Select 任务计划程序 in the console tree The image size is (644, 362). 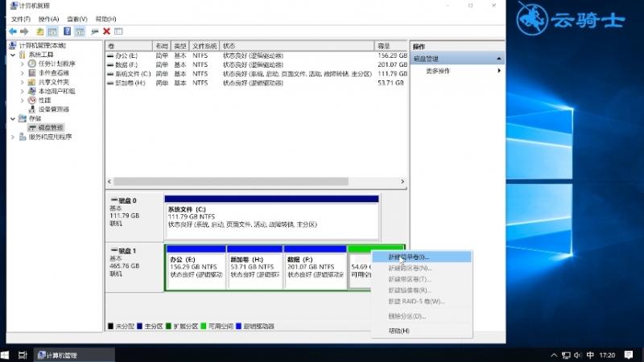56,64
